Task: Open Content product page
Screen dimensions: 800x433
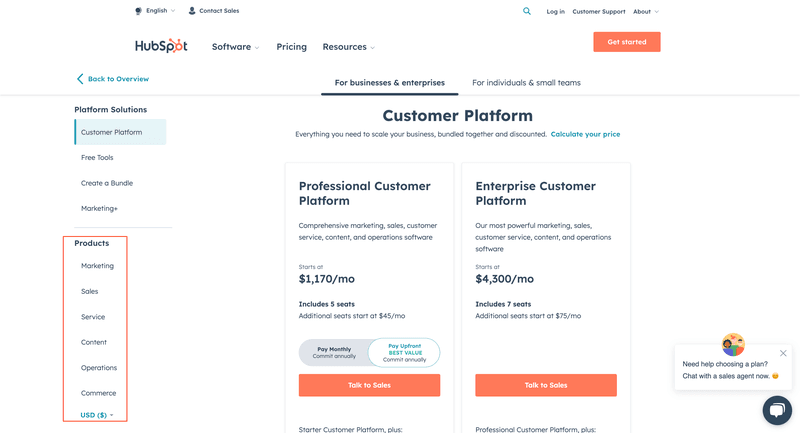Action: [x=93, y=342]
